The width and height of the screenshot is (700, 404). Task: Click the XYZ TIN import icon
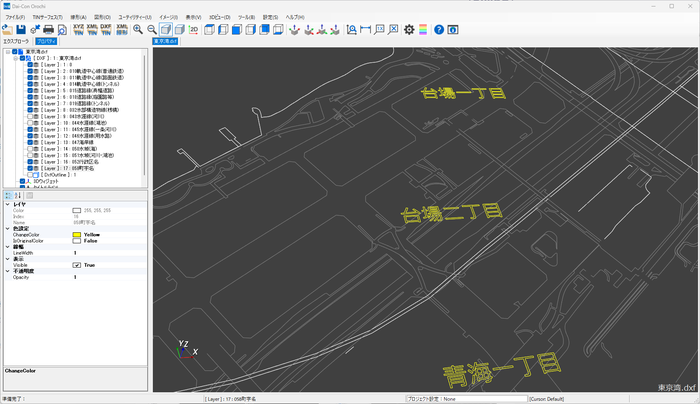tap(78, 29)
